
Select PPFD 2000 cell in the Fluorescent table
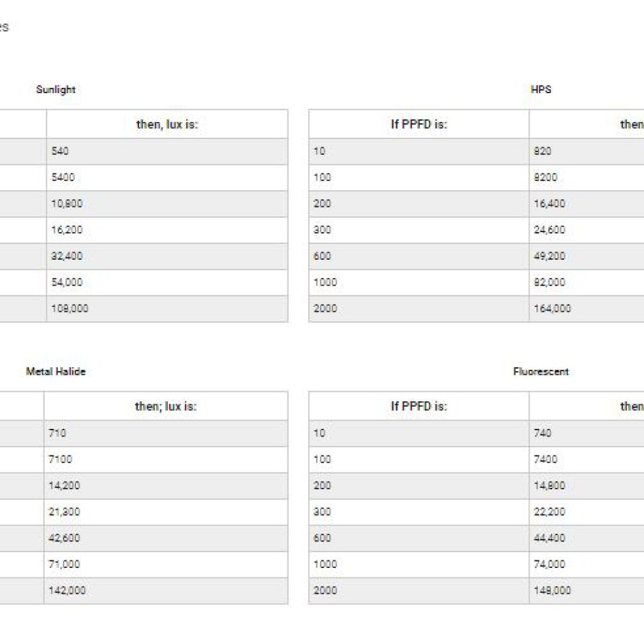(x=325, y=591)
